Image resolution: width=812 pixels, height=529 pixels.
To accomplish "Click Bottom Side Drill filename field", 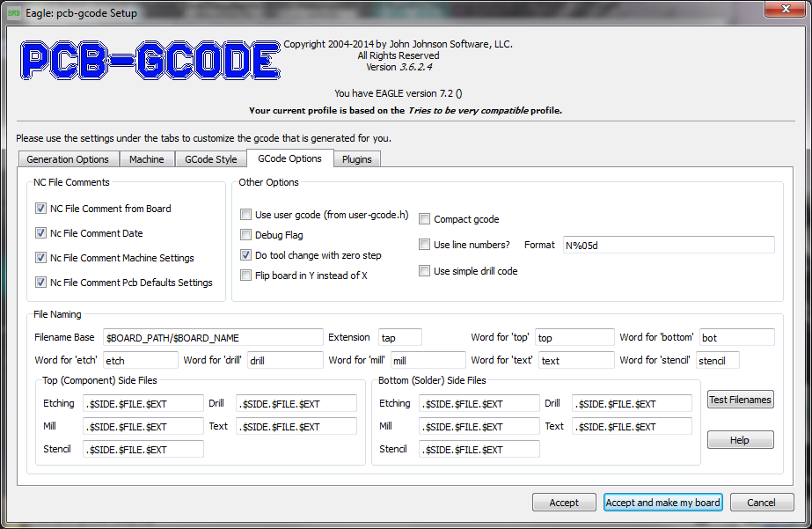I will (x=632, y=404).
